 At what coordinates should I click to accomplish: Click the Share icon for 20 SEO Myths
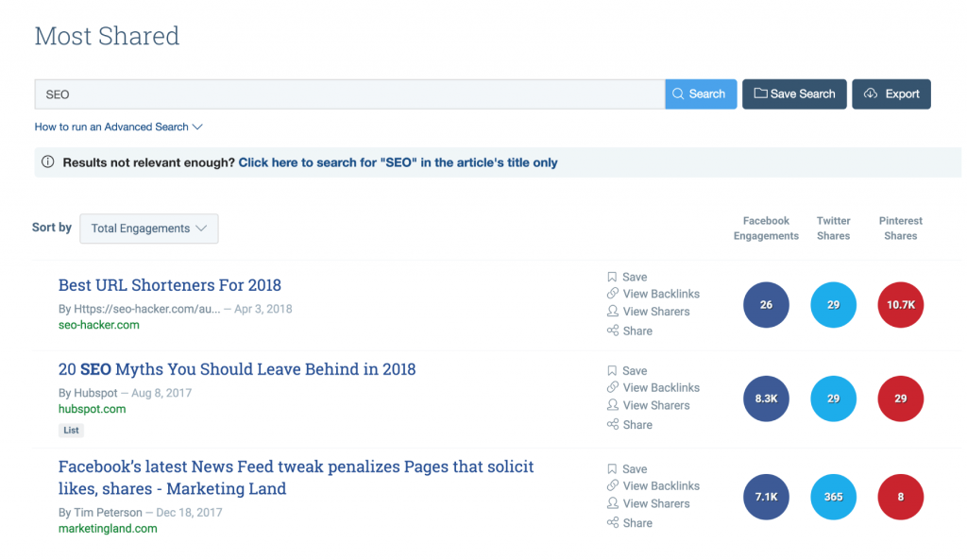click(612, 424)
